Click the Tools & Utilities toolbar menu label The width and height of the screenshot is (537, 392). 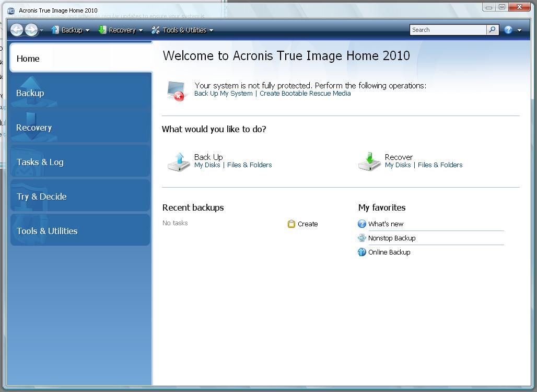(184, 30)
